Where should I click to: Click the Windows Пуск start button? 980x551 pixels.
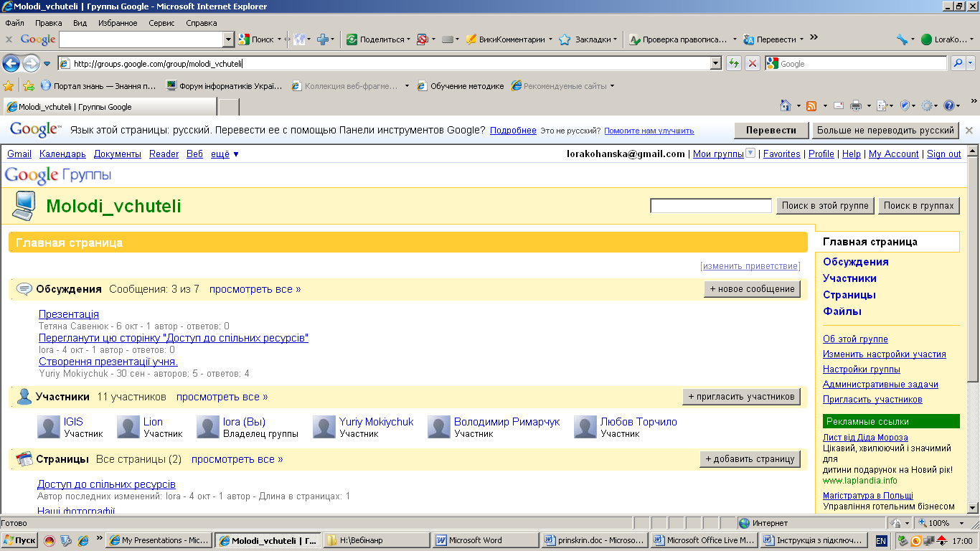[x=19, y=540]
